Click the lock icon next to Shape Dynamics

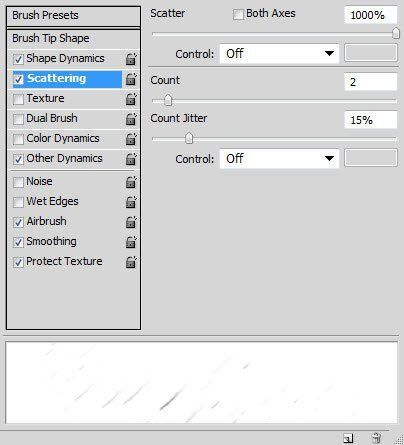(x=131, y=59)
